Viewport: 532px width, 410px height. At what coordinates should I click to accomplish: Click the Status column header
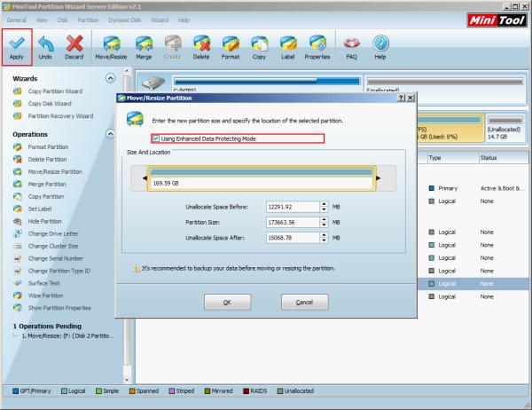(x=505, y=158)
